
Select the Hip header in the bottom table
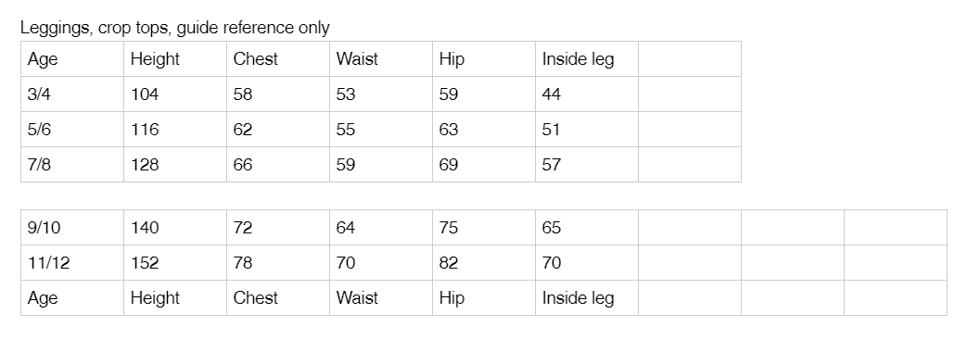(x=484, y=297)
